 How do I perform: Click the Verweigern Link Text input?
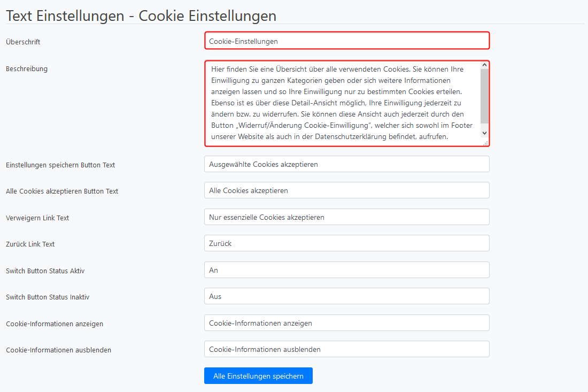347,217
